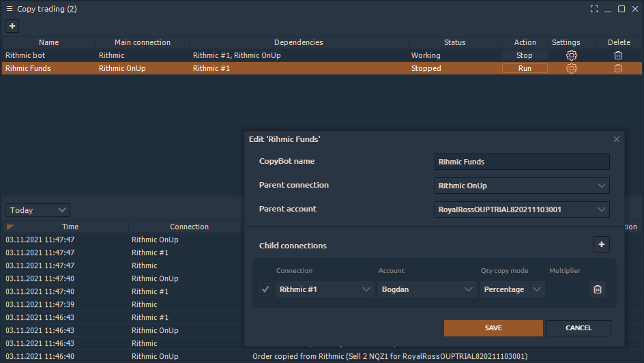644x363 pixels.
Task: Toggle fullscreen mode for Copy trading panel
Action: [x=594, y=9]
